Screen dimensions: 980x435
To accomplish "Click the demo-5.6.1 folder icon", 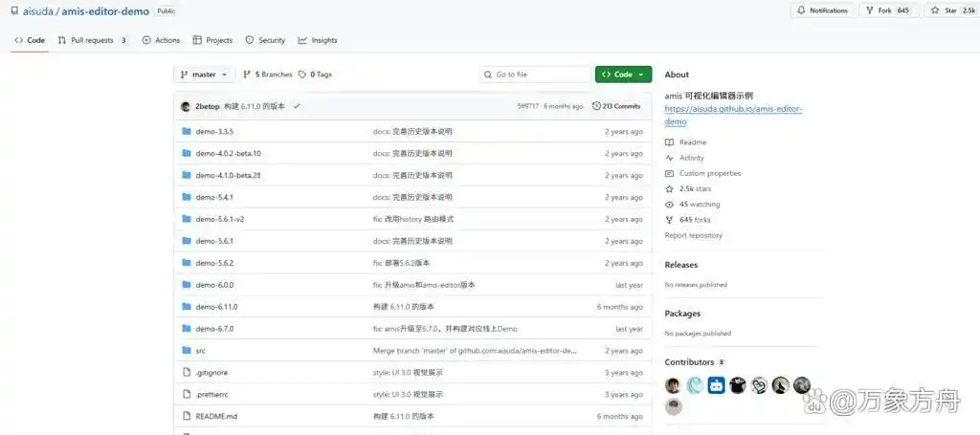I will 187,241.
